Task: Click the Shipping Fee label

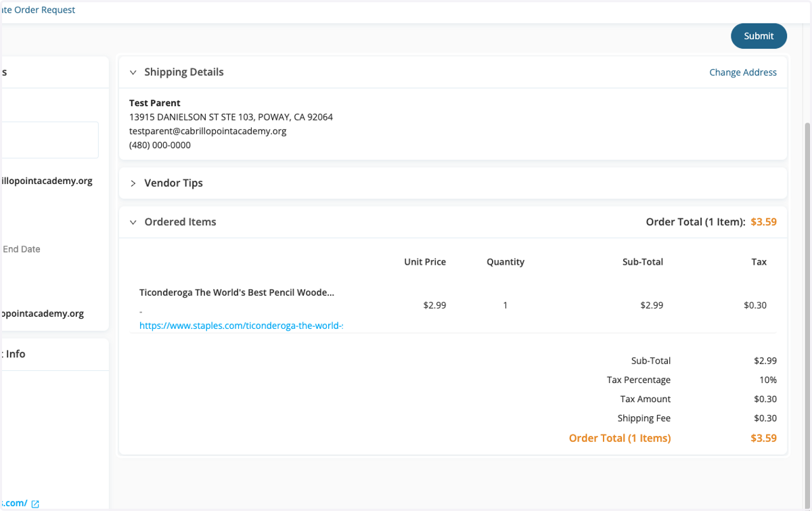Action: point(644,418)
